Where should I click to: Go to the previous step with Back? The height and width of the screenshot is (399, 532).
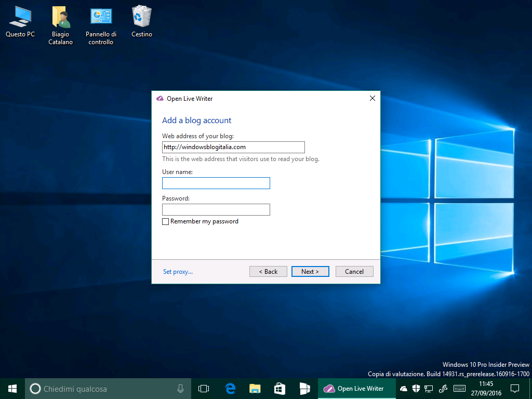click(268, 271)
